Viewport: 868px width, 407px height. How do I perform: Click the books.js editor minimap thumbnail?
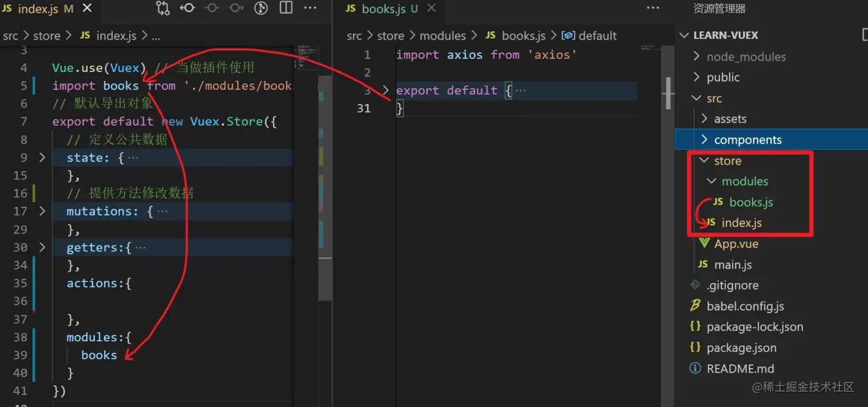651,48
